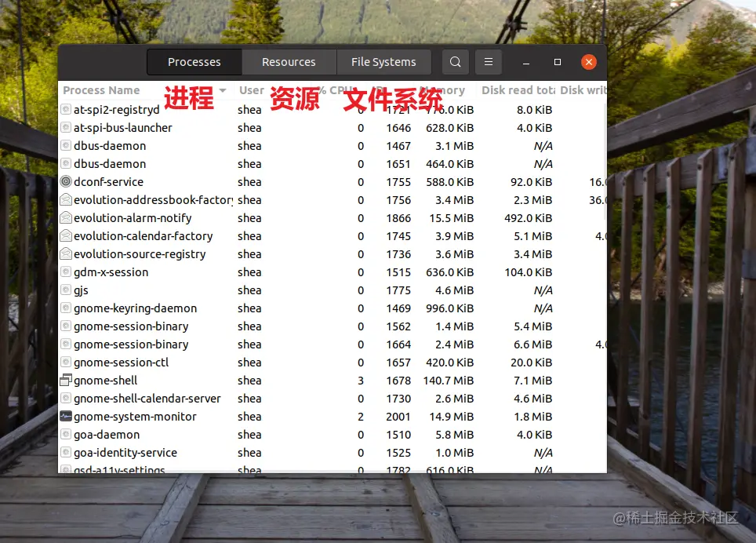The width and height of the screenshot is (756, 543).
Task: Select the gnome-shell process name
Action: (106, 381)
